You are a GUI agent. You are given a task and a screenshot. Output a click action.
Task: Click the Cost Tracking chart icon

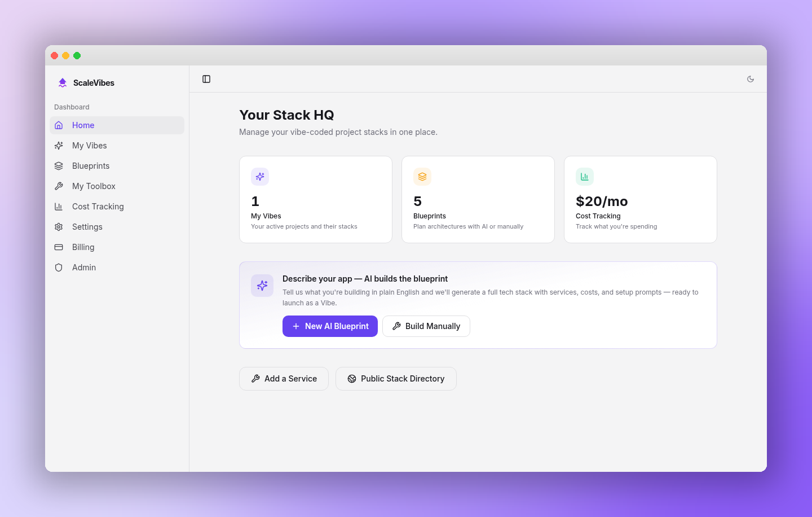pyautogui.click(x=59, y=206)
